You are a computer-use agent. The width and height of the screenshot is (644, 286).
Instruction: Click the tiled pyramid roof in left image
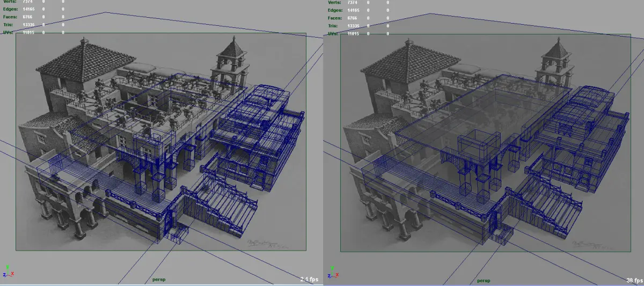pyautogui.click(x=86, y=59)
